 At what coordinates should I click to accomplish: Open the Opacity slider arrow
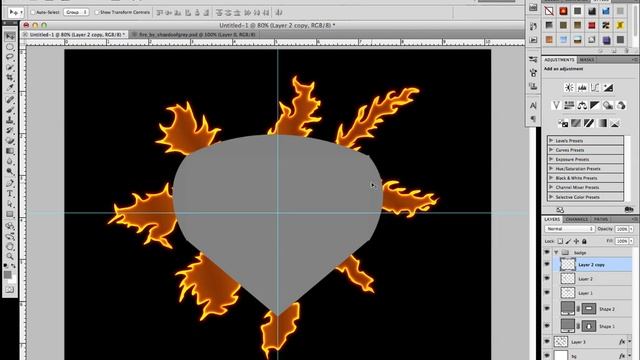[x=631, y=229]
